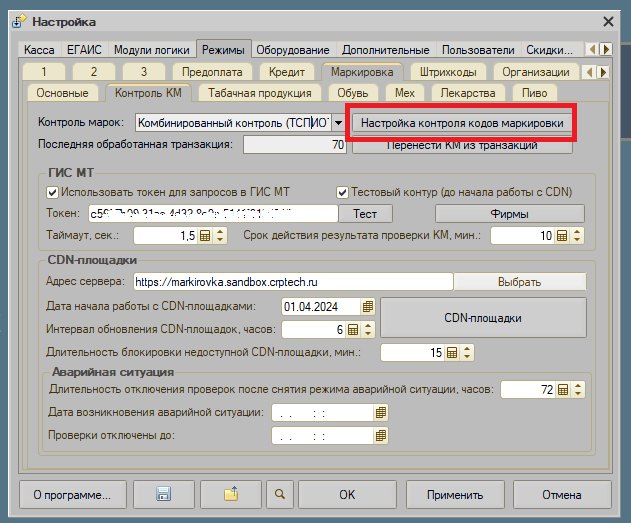Viewport: 631px width, 523px height.
Task: Select the Маркировка tab
Action: point(362,72)
